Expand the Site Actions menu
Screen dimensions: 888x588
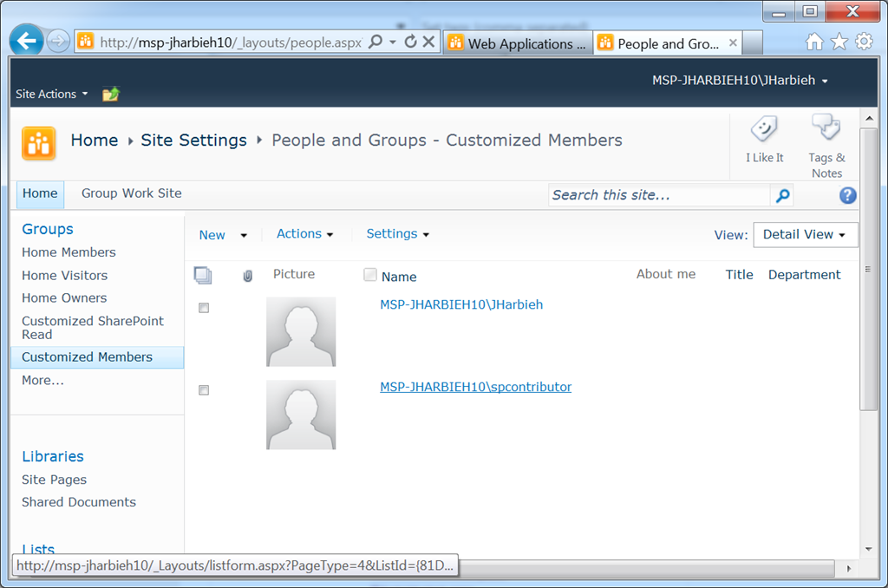(x=51, y=94)
